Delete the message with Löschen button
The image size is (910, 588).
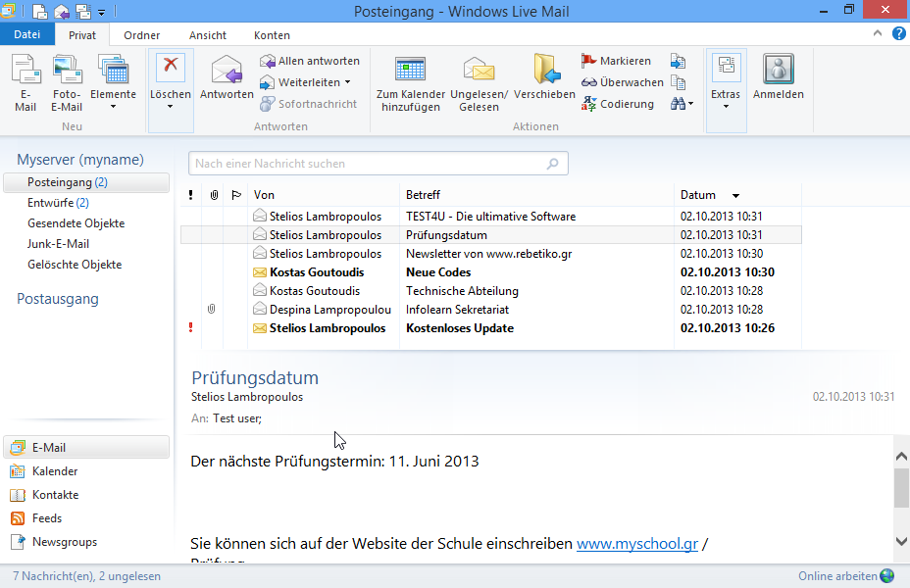[x=170, y=76]
